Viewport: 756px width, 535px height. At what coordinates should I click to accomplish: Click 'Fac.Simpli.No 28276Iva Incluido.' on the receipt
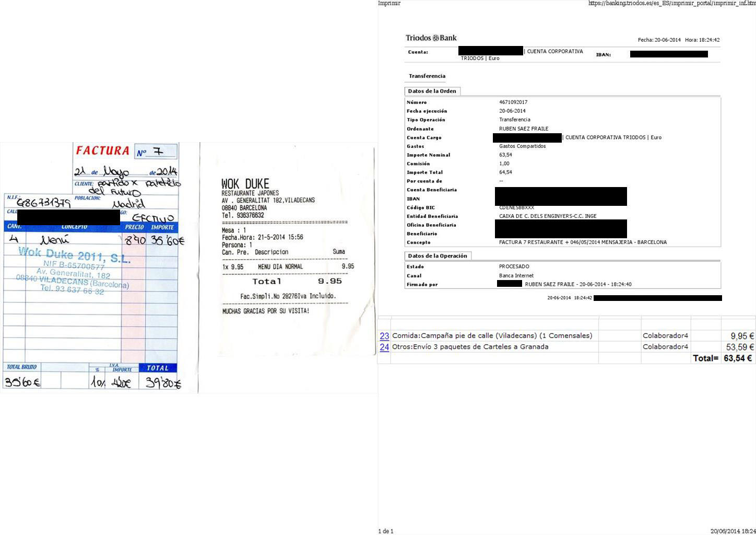point(288,296)
